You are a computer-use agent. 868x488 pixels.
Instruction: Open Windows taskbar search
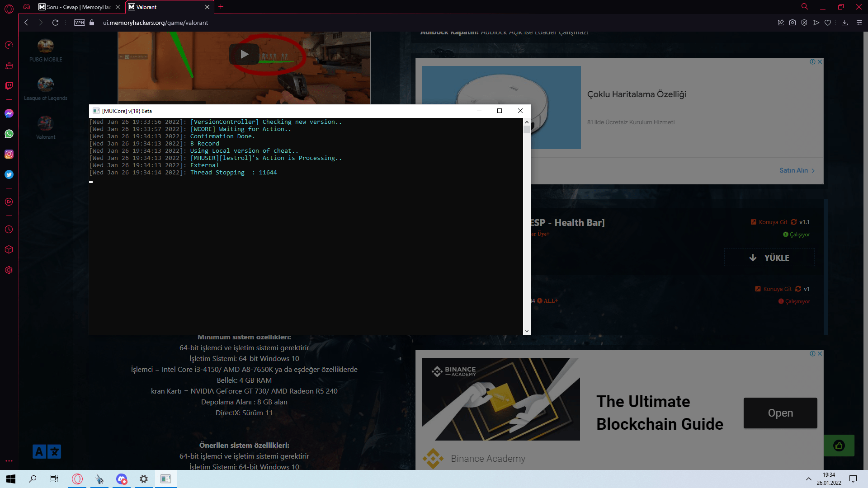coord(33,479)
